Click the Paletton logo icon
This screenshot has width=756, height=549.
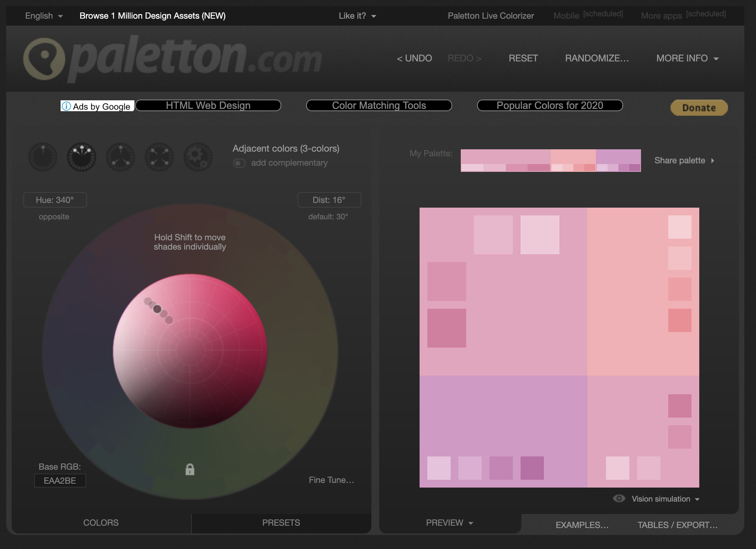tap(44, 59)
